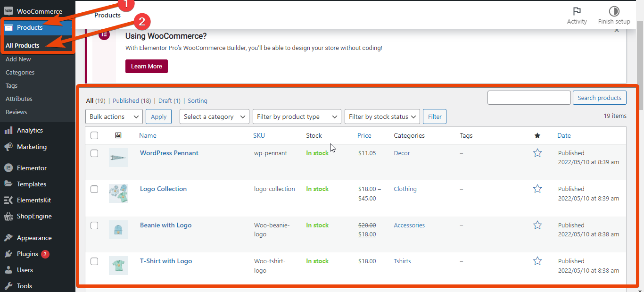This screenshot has width=644, height=292.
Task: Click the page vertical scrollbar
Action: coord(640,66)
